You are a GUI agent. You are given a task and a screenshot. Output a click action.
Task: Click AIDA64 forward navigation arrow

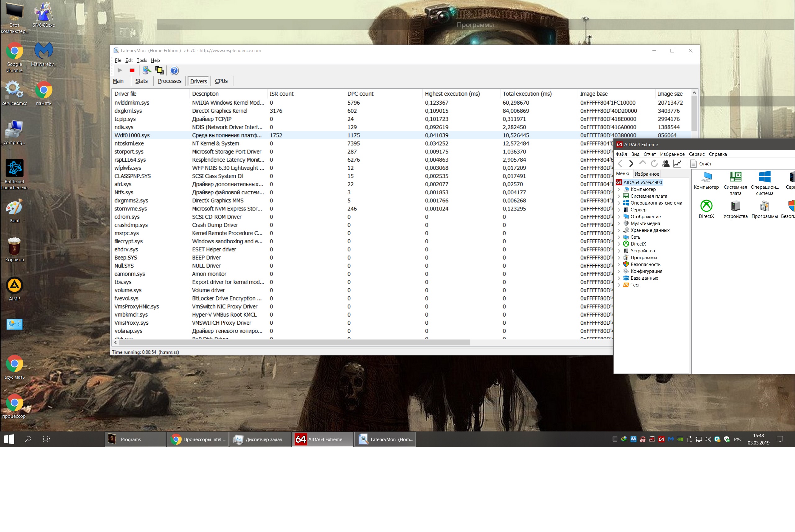click(631, 164)
